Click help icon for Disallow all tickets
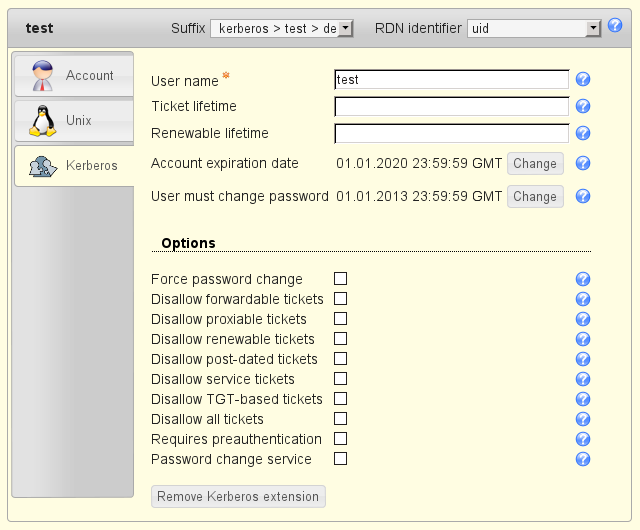 pyautogui.click(x=583, y=420)
